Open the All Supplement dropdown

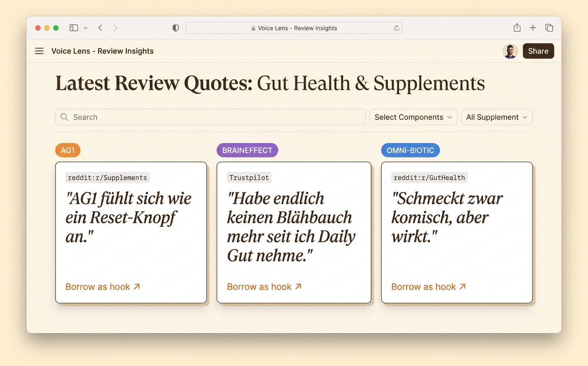[x=497, y=117]
